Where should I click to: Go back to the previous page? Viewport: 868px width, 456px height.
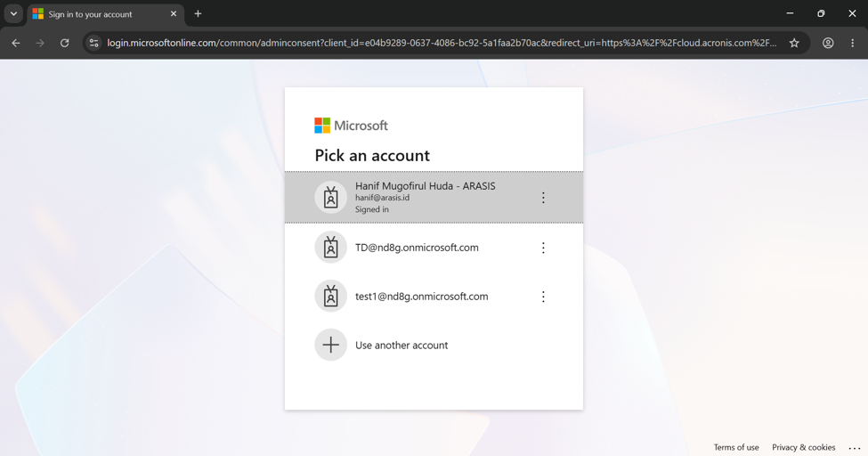pyautogui.click(x=16, y=43)
